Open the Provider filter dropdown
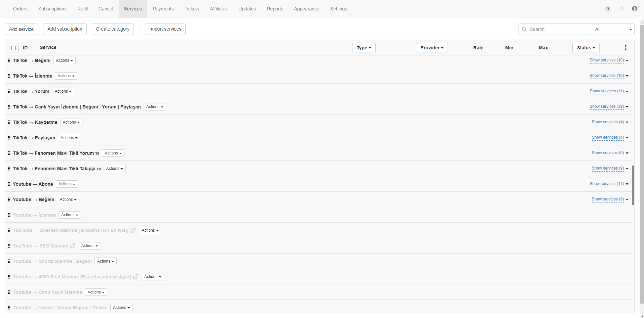 click(432, 48)
